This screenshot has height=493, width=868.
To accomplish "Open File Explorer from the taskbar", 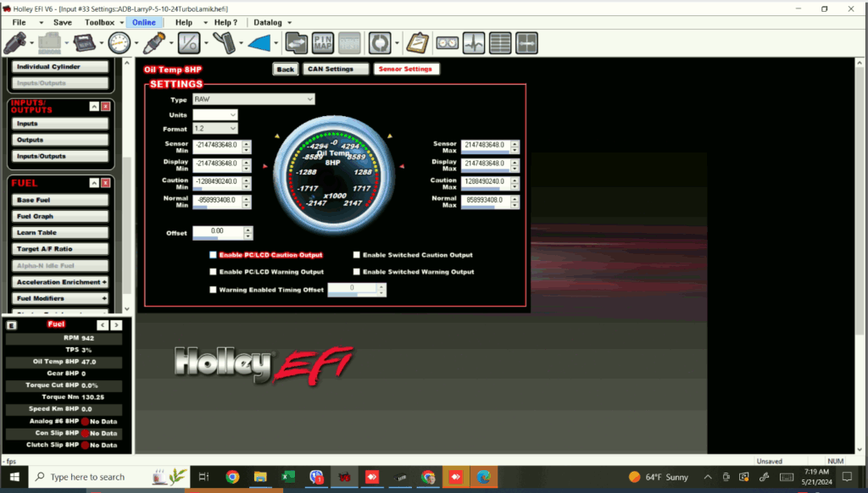I will coord(260,477).
